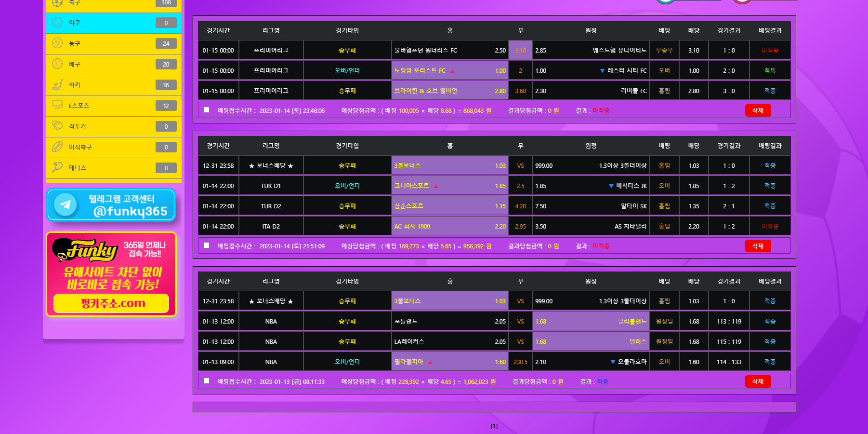Click the Telegram 고객센터 @funky365 banner
The image size is (868, 434).
pyautogui.click(x=111, y=205)
